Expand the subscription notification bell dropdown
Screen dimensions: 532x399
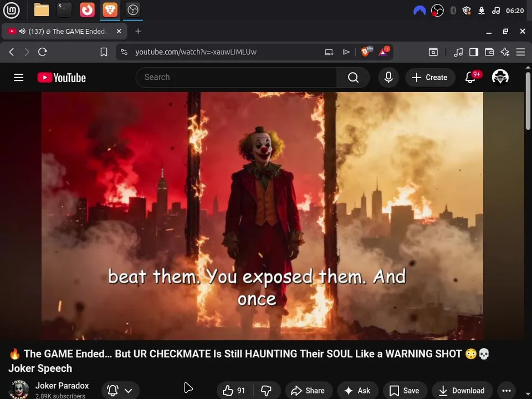pyautogui.click(x=120, y=391)
